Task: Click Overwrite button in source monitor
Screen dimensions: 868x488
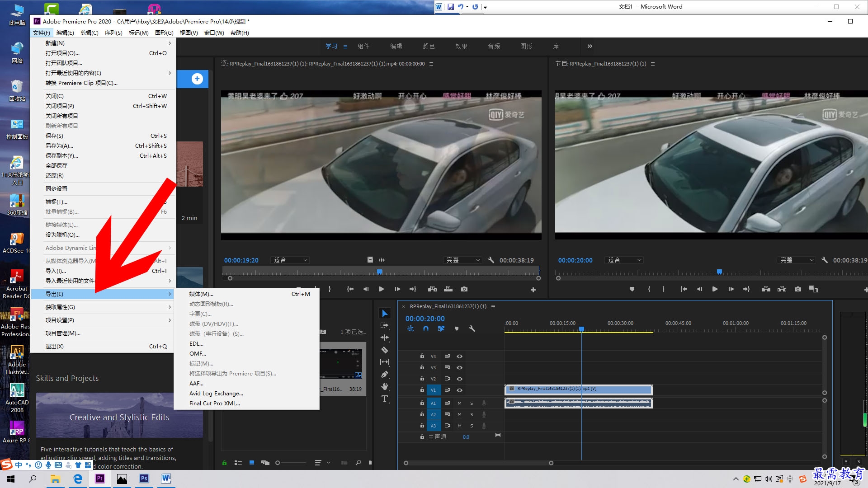Action: pos(448,289)
